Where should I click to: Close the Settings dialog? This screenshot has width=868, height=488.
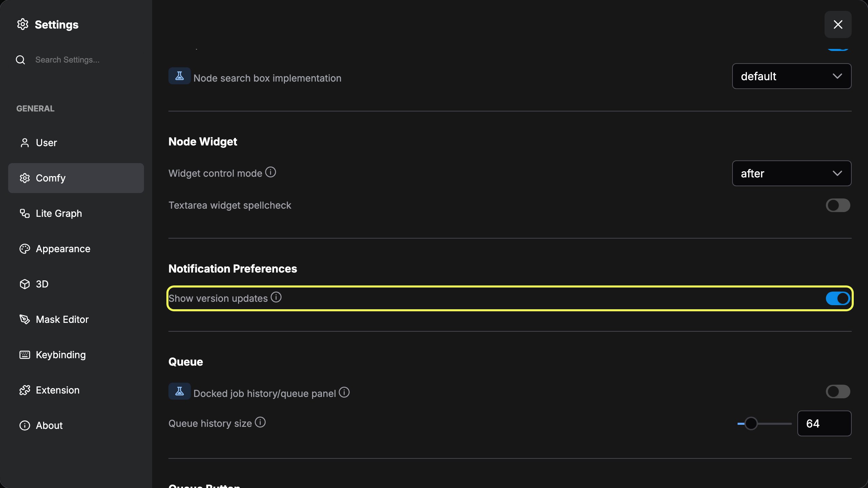838,24
